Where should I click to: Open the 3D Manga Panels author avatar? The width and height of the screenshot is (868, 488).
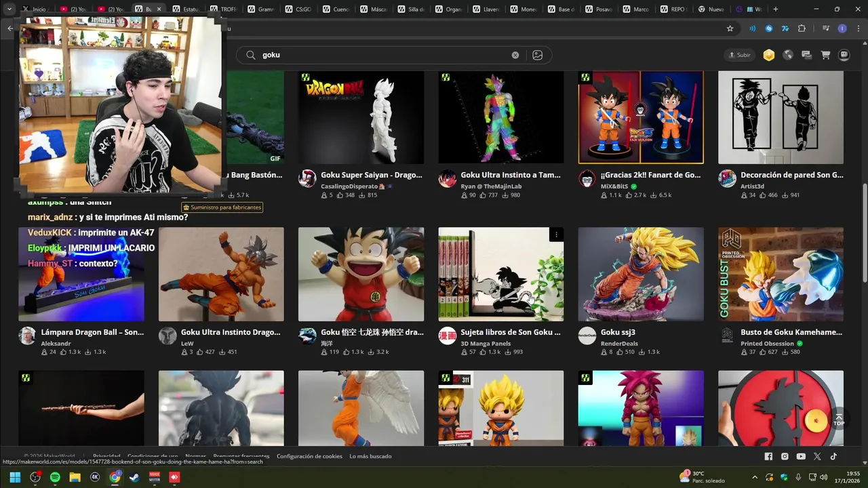coord(447,336)
